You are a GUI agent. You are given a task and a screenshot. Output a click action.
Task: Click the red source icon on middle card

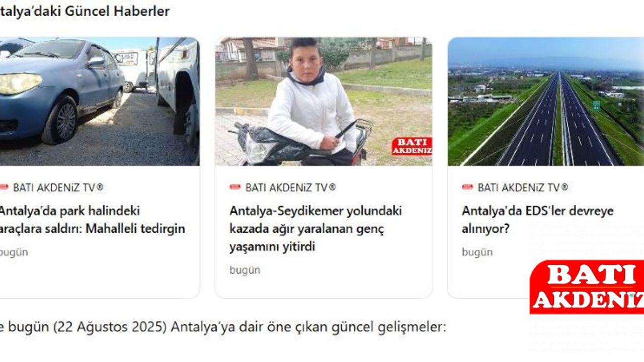[235, 188]
